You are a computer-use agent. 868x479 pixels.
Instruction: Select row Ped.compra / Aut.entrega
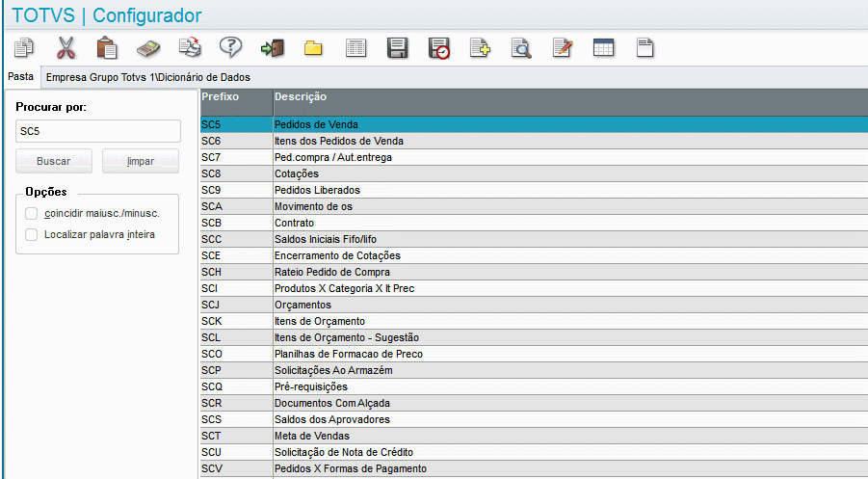coord(534,157)
